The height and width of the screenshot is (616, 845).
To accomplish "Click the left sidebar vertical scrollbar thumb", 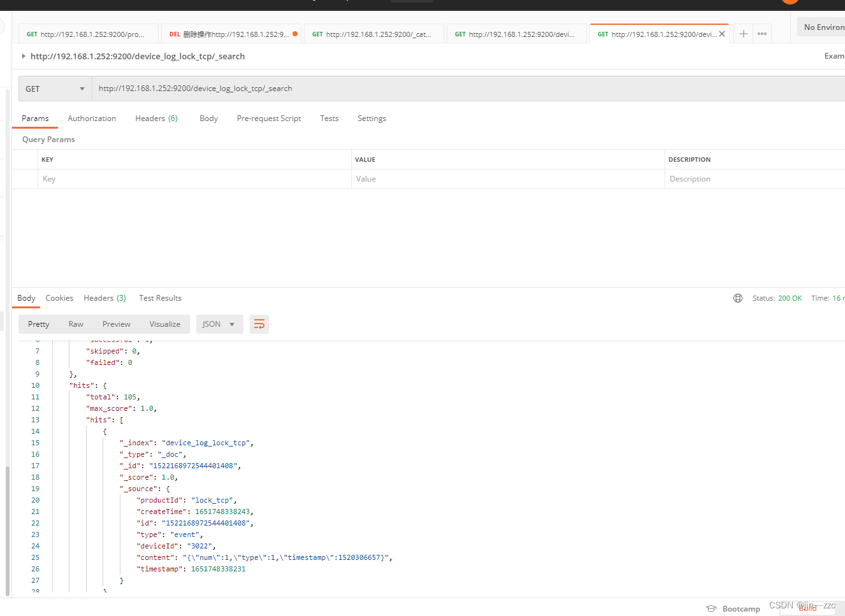I will coord(7,531).
